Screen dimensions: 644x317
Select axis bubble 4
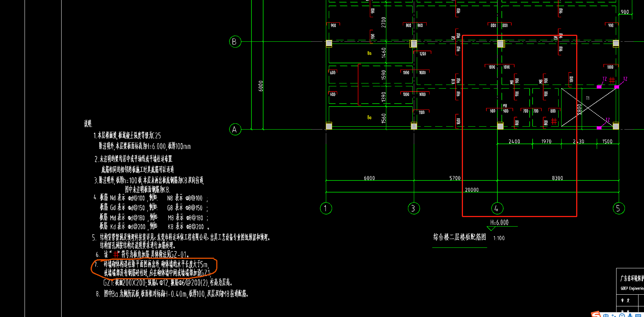(x=497, y=208)
